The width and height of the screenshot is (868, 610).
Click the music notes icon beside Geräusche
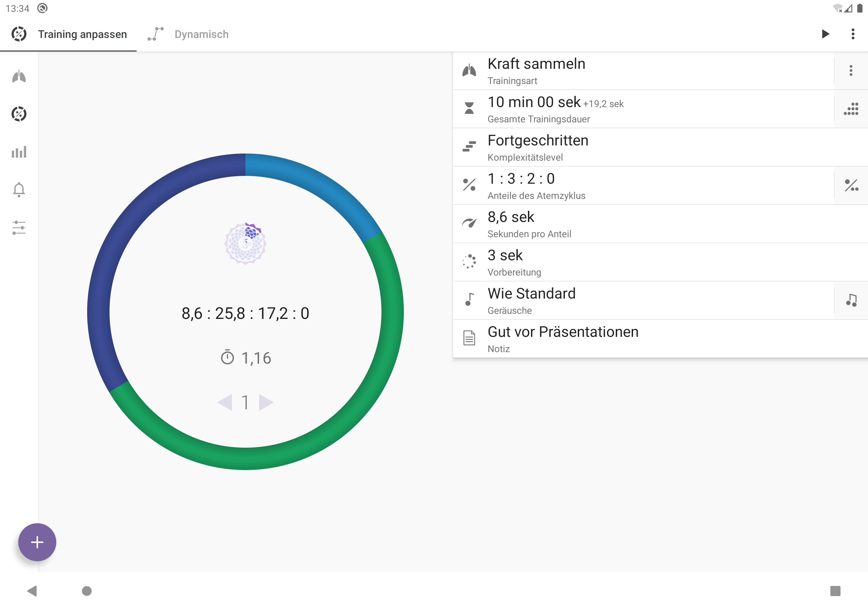[x=851, y=300]
